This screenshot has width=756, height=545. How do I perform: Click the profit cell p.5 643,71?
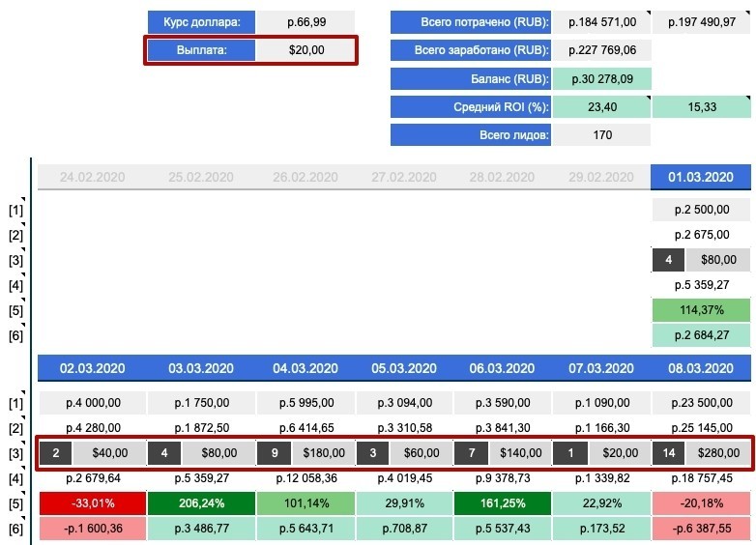pos(306,529)
